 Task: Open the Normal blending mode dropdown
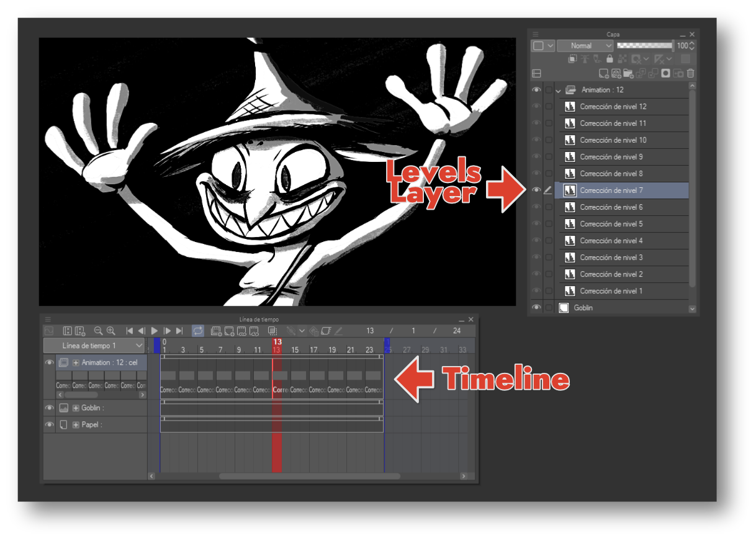pyautogui.click(x=585, y=45)
